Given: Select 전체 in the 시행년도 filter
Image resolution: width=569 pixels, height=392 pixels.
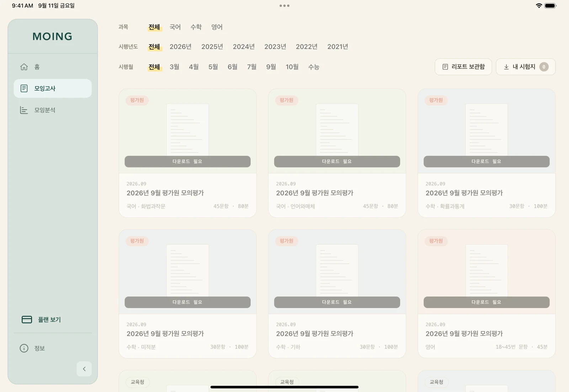Looking at the screenshot, I should [154, 47].
